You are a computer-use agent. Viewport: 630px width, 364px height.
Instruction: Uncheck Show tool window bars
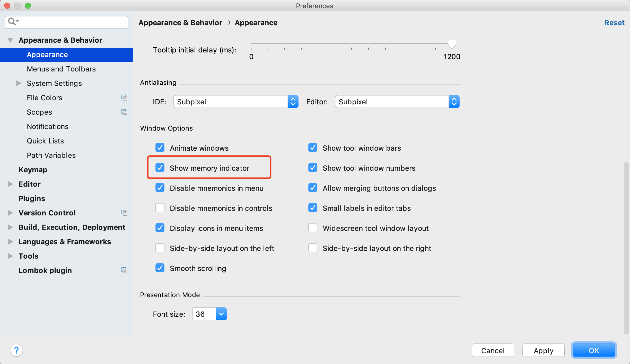point(313,148)
